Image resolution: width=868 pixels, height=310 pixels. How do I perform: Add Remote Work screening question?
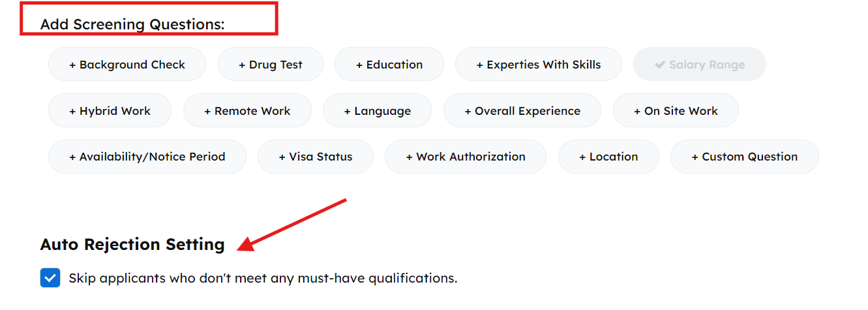[x=247, y=111]
